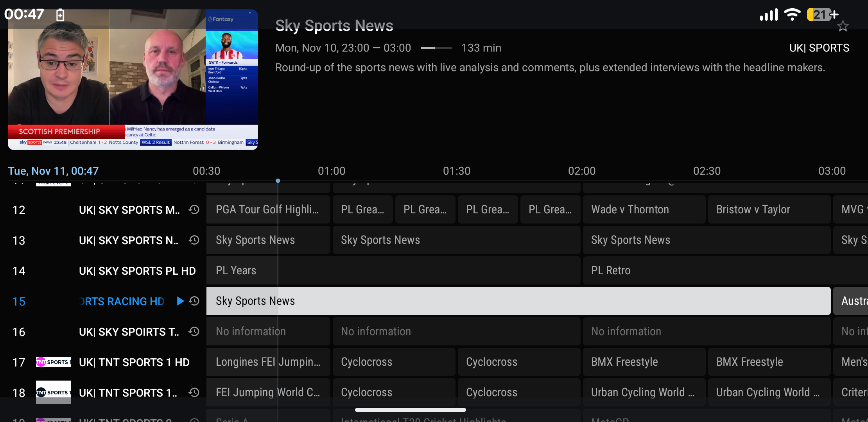Click the program progress slider near 133 min
Screen dimensions: 868x422
pos(436,48)
